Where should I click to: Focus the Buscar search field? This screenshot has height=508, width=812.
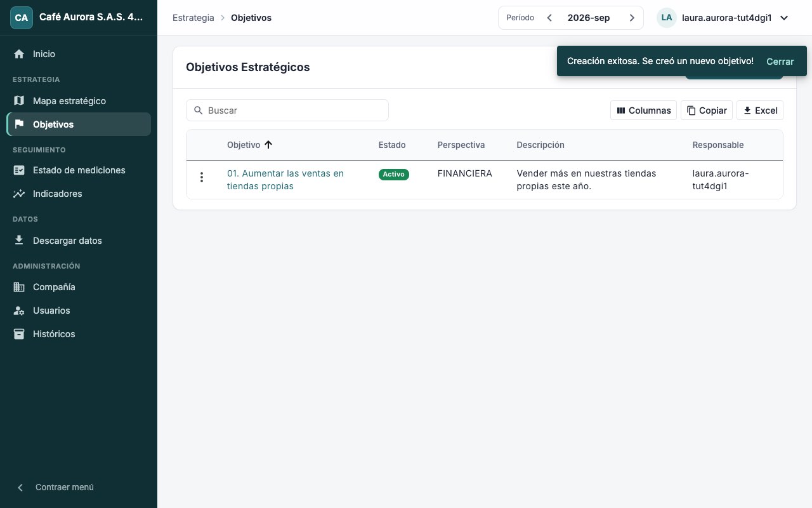(x=287, y=110)
